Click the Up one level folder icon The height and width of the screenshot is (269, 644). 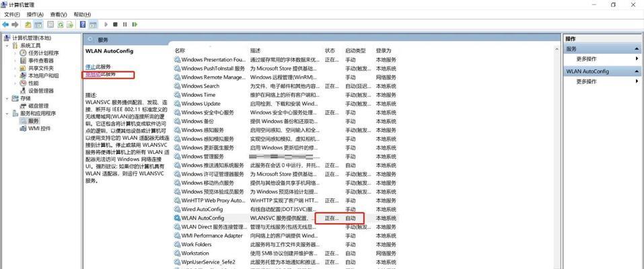28,25
